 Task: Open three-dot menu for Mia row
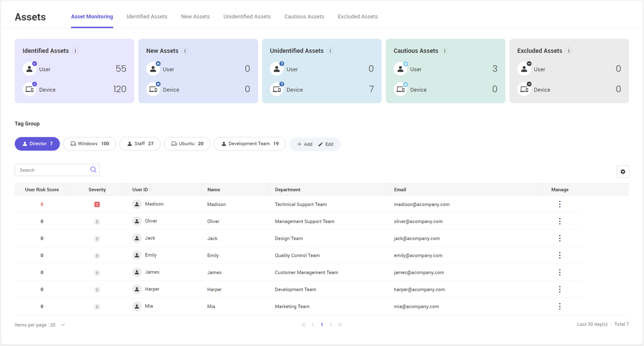pyautogui.click(x=559, y=307)
